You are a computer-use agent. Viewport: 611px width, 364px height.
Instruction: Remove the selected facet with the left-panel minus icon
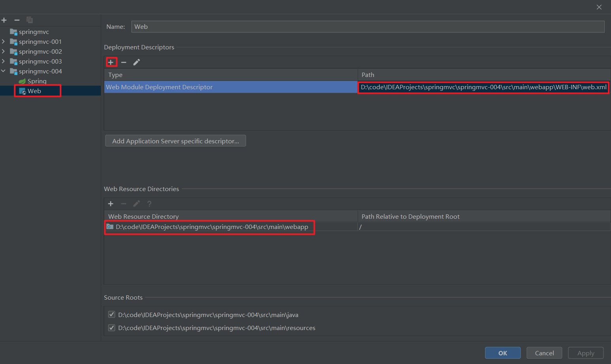pyautogui.click(x=17, y=20)
